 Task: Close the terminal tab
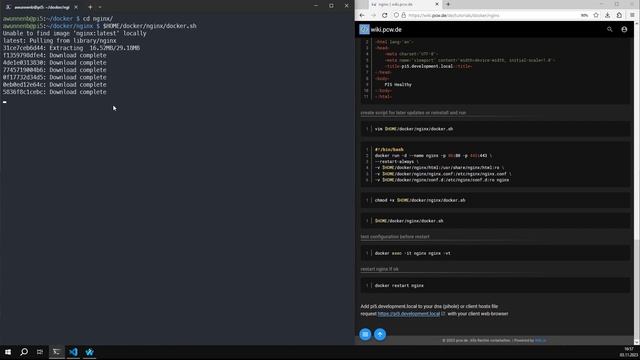tap(76, 7)
